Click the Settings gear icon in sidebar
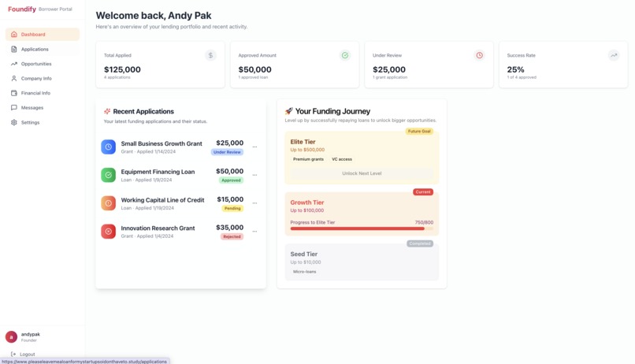This screenshot has height=364, width=635. [x=13, y=122]
